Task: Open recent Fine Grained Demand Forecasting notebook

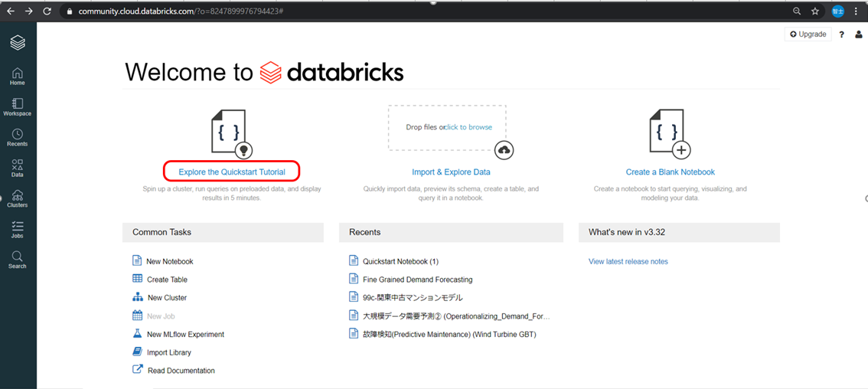Action: [417, 279]
